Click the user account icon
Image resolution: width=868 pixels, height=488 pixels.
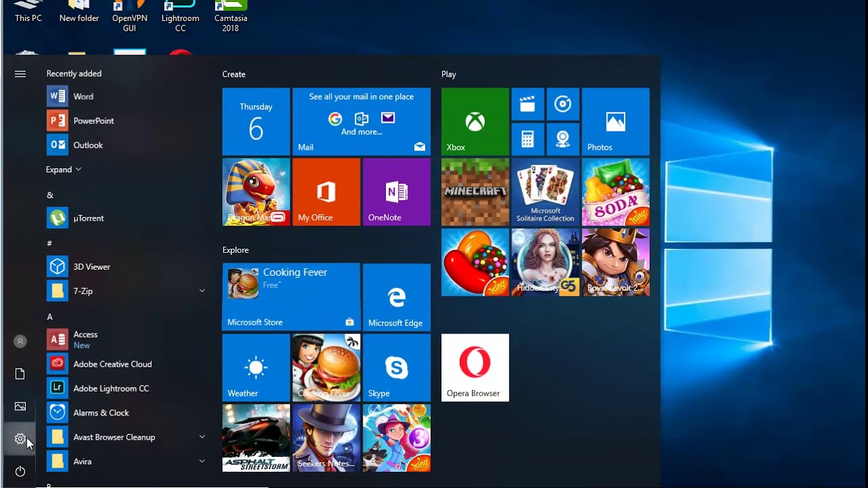[20, 342]
